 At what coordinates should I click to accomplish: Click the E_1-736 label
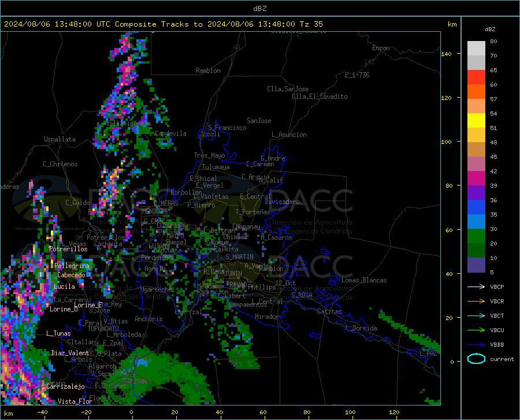tap(357, 75)
